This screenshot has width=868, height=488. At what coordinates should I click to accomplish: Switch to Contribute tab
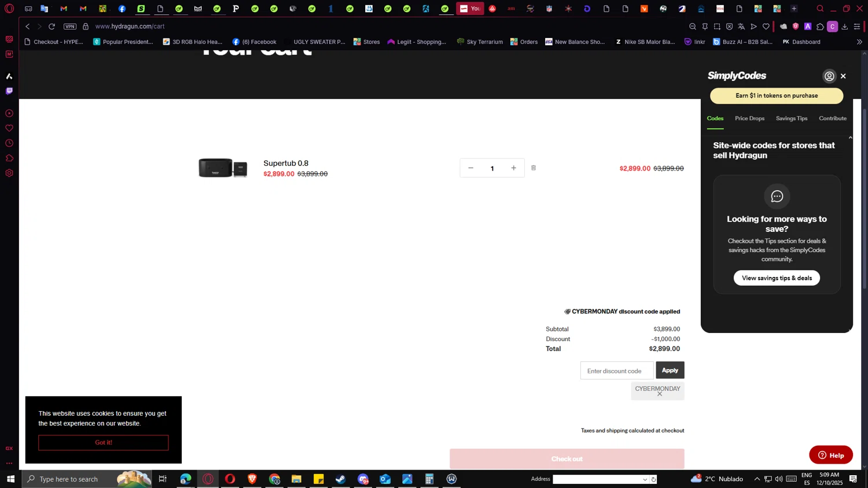pyautogui.click(x=833, y=119)
